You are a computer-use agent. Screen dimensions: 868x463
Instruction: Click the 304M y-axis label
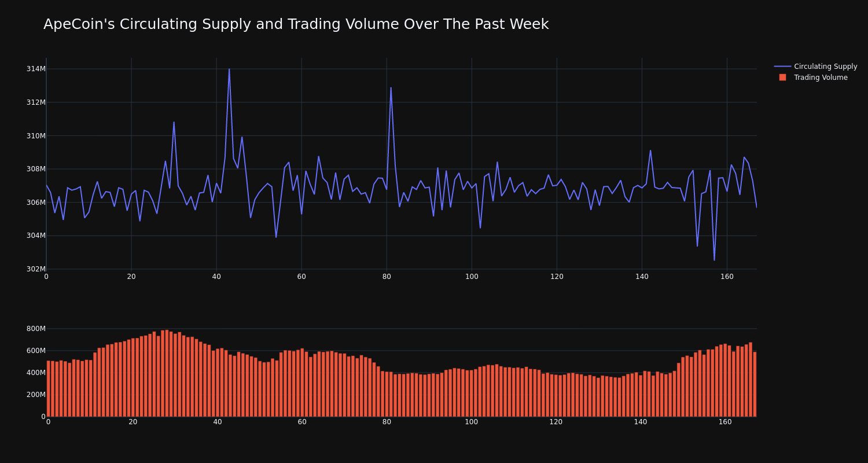pyautogui.click(x=36, y=236)
